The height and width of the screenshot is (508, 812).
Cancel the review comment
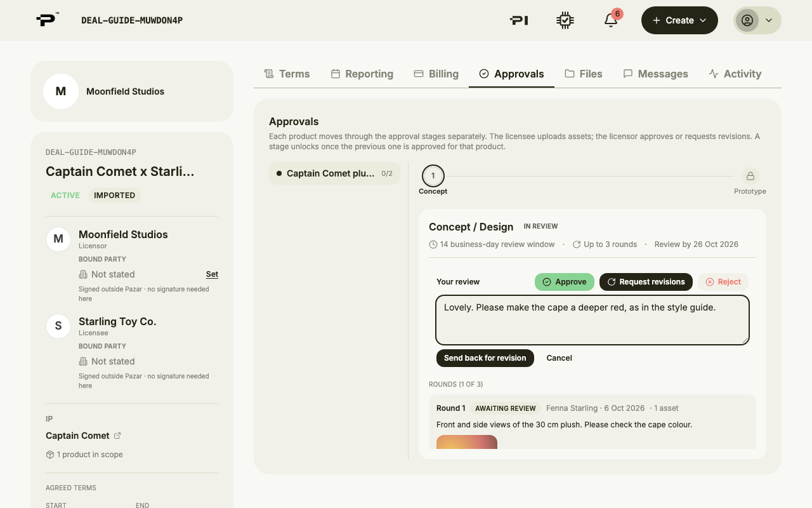pyautogui.click(x=560, y=358)
